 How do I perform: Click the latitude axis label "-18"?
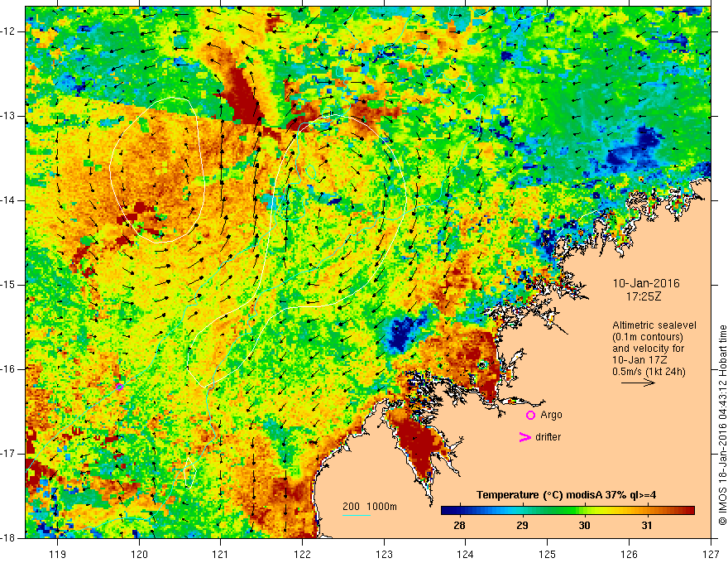[x=8, y=538]
